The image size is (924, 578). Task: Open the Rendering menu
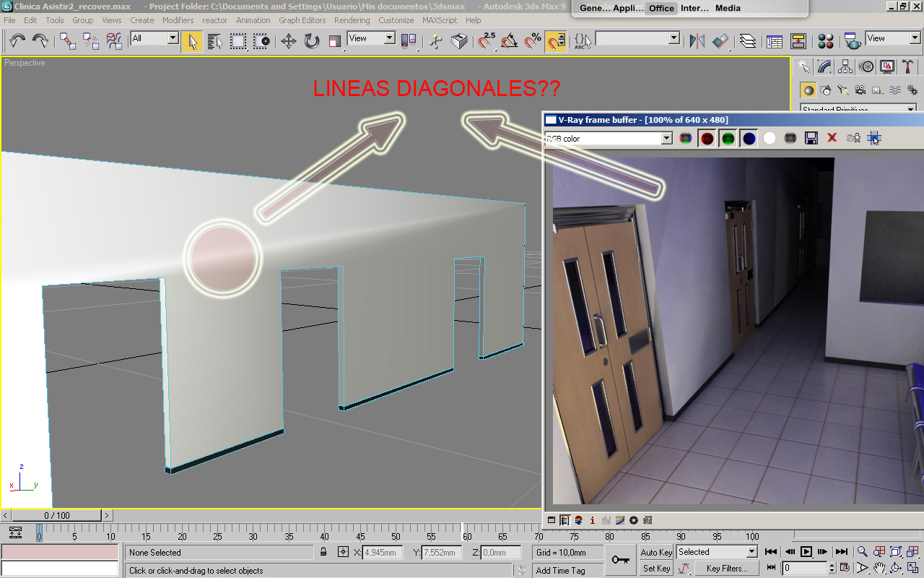352,20
